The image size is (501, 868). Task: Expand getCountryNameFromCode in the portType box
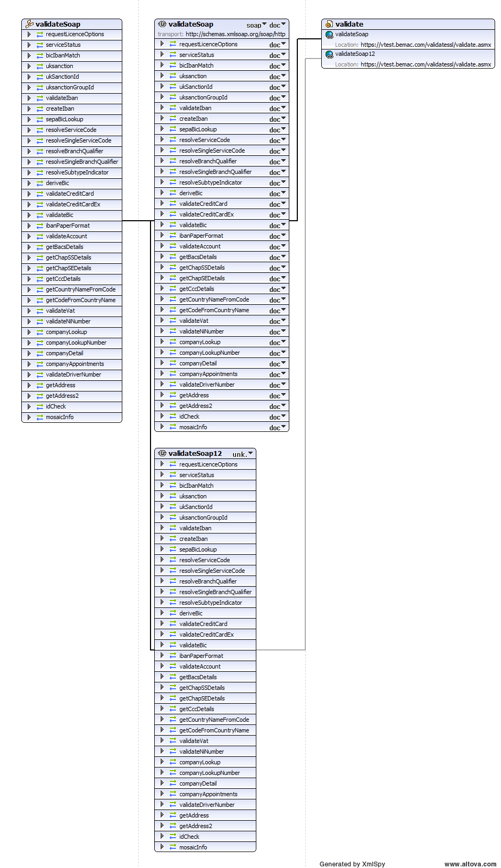click(x=29, y=289)
